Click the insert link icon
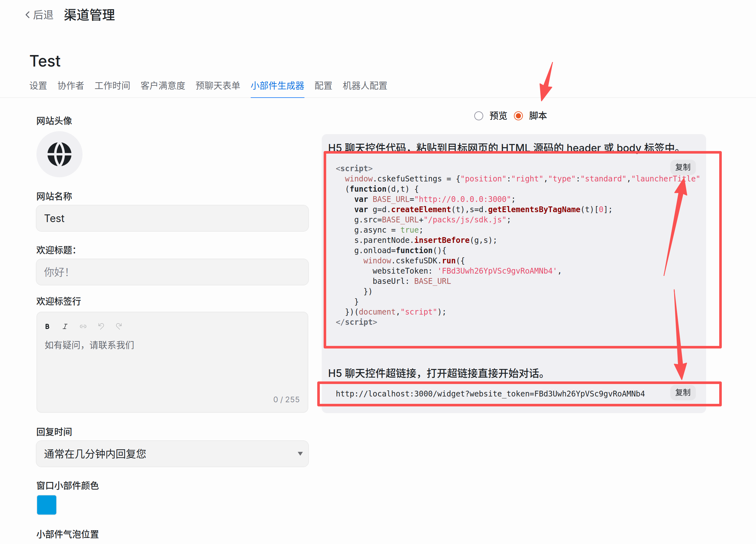 83,326
